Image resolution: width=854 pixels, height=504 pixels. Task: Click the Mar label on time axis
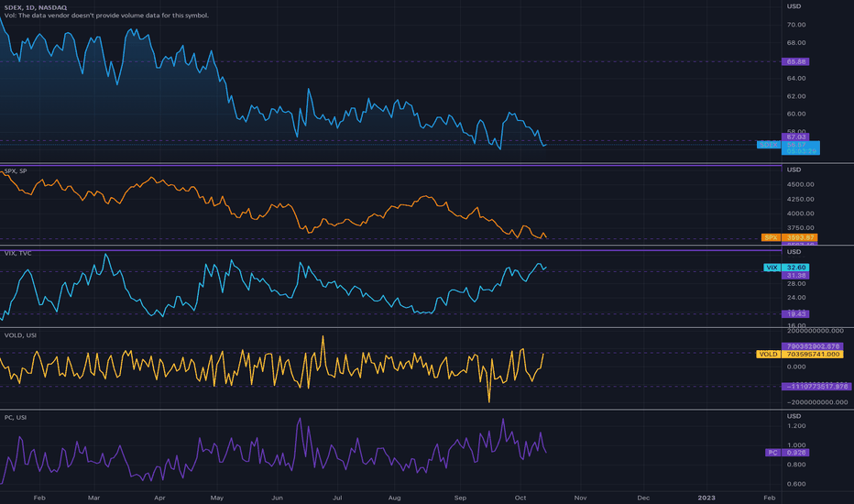click(x=93, y=498)
